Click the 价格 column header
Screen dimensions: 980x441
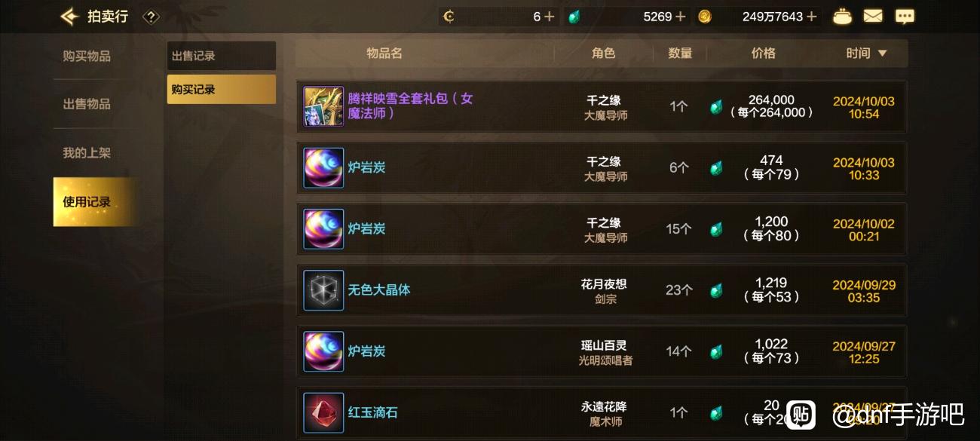click(764, 53)
